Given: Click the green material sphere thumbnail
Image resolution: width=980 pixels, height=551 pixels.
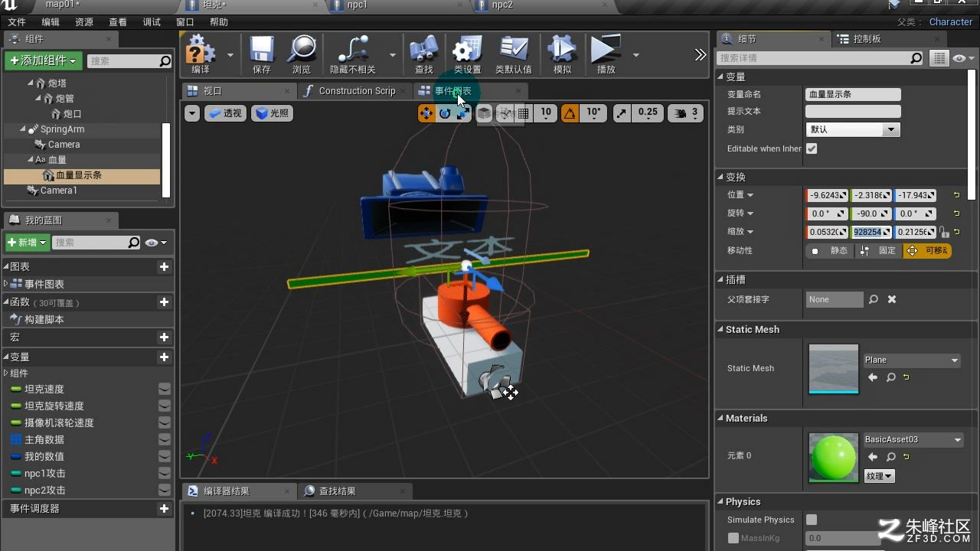Looking at the screenshot, I should click(834, 458).
